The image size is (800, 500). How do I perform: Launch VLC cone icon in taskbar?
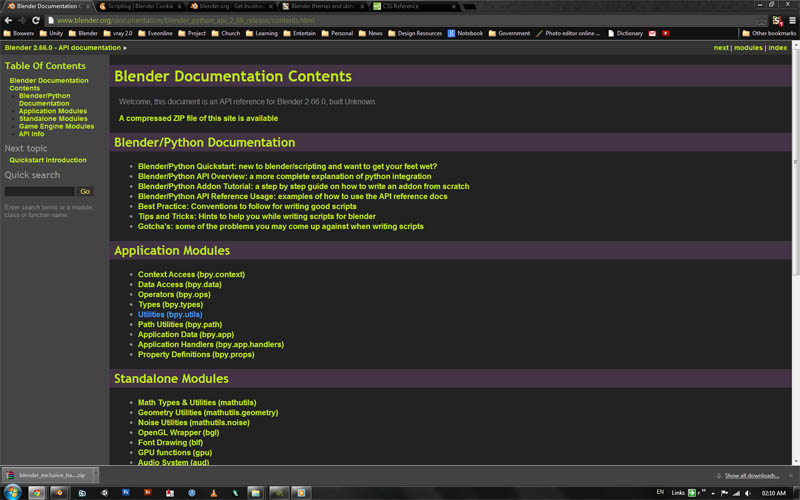click(x=214, y=493)
